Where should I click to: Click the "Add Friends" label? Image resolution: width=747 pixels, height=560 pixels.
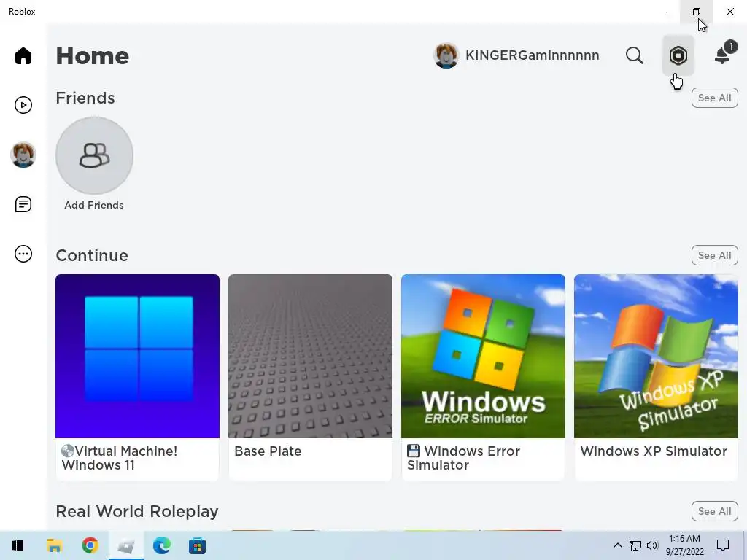coord(94,205)
